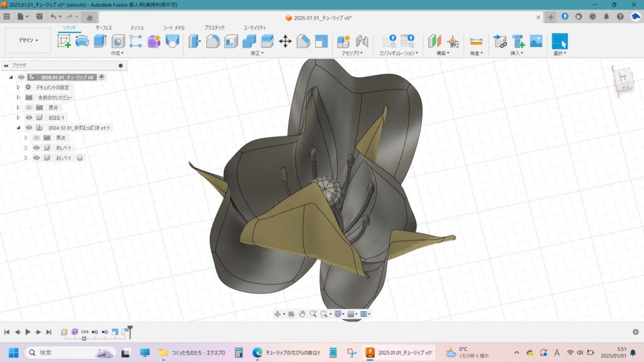
Task: Click the Fillet tool icon
Action: click(213, 41)
